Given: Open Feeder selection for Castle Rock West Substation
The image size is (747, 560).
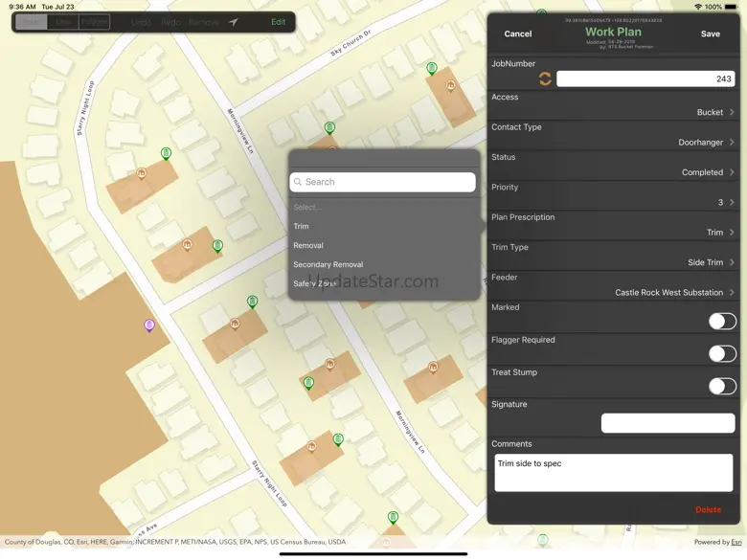Looking at the screenshot, I should click(615, 293).
